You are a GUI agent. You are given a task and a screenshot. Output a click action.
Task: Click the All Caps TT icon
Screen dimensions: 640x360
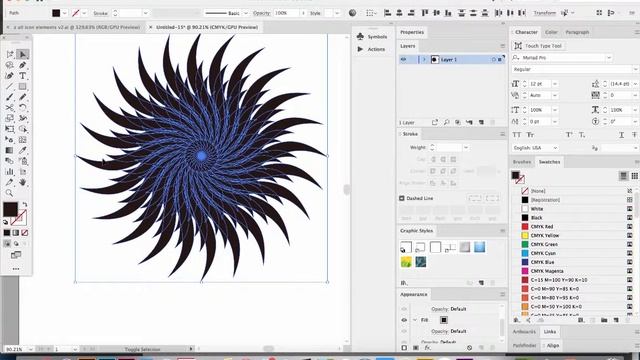517,135
